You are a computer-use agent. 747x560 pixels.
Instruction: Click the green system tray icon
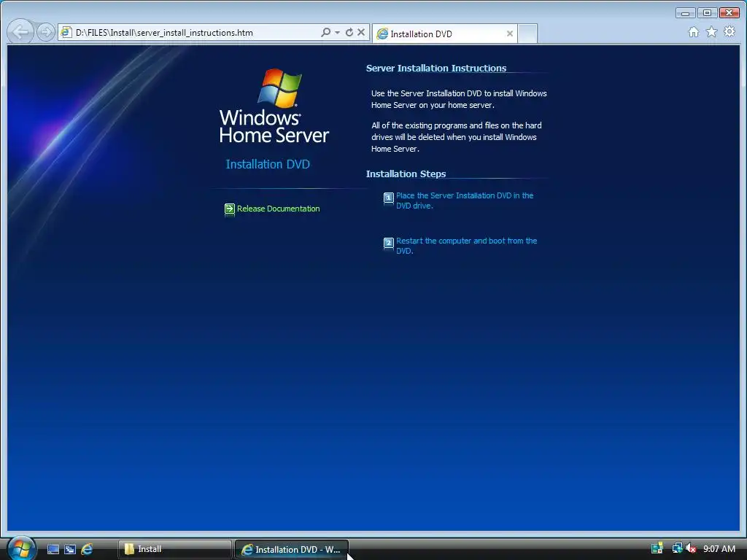click(x=657, y=548)
